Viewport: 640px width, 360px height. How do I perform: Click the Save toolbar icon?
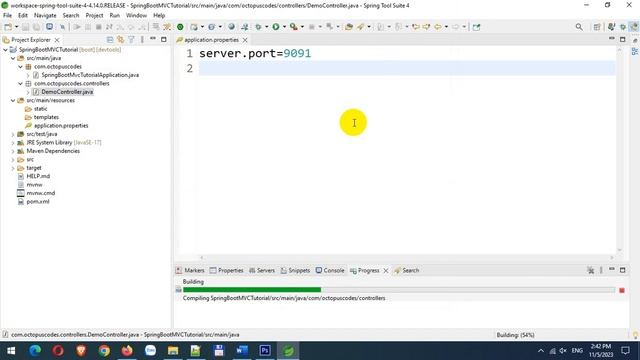point(25,27)
